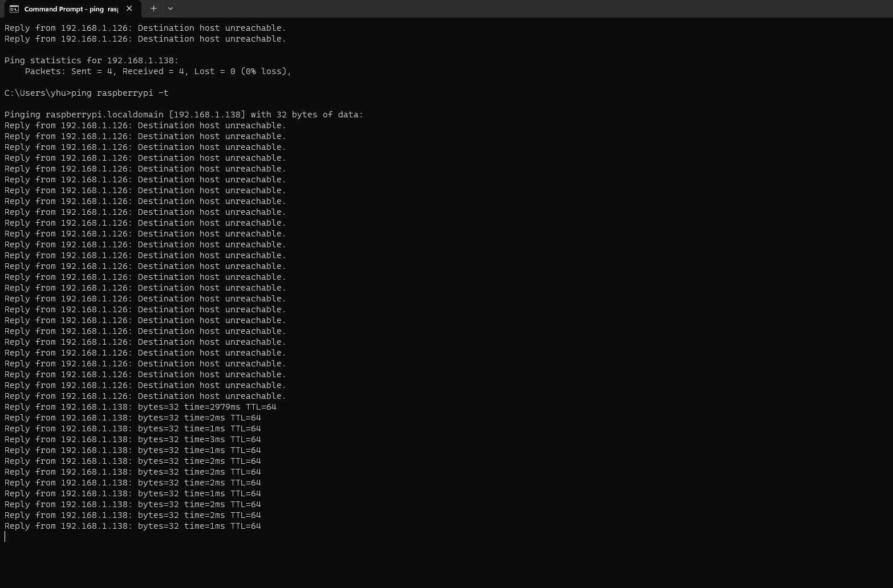Expand the new tab profile dropdown

[x=171, y=9]
